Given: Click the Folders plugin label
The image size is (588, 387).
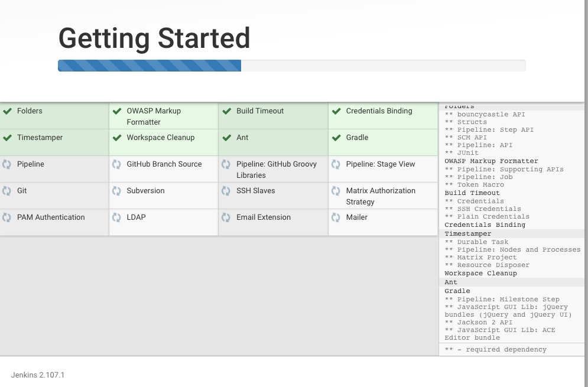Looking at the screenshot, I should click(x=30, y=111).
